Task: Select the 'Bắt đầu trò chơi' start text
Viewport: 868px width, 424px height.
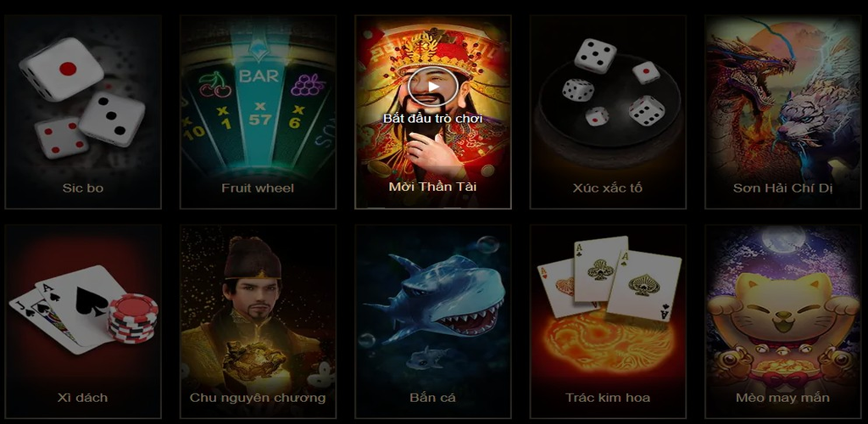Action: tap(433, 119)
